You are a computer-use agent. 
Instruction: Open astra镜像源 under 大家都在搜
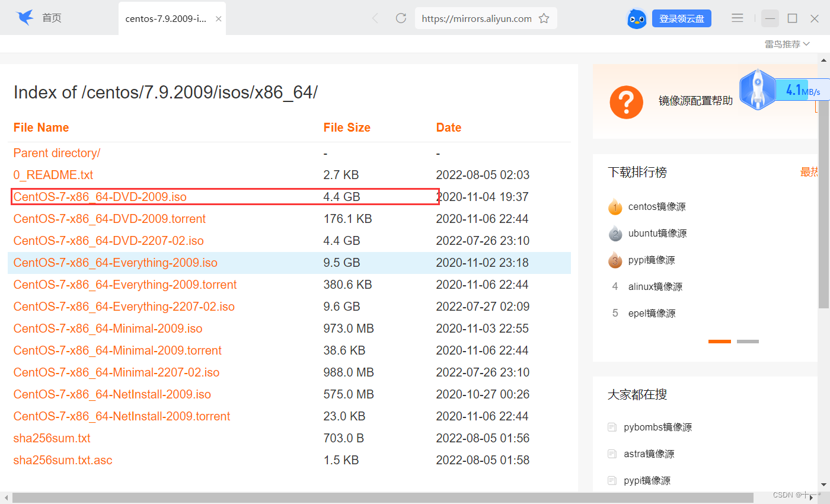(649, 454)
